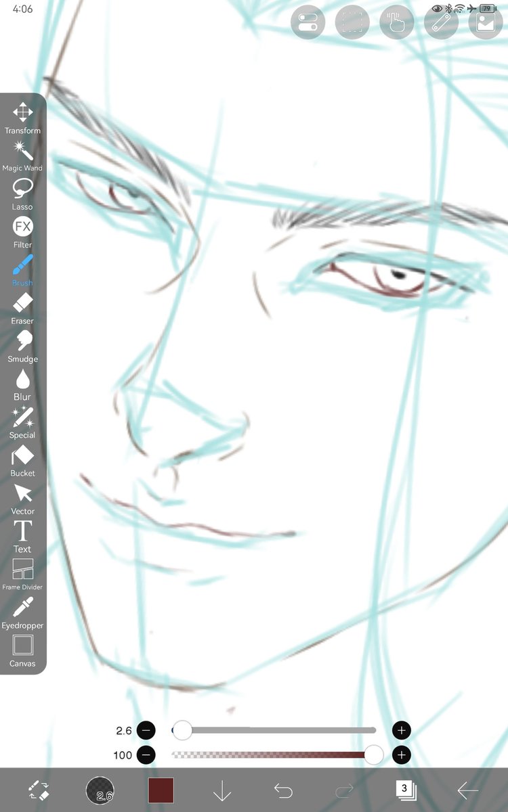Tap the Wi-Fi status icon
Viewport: 508px width, 812px height.
pyautogui.click(x=459, y=9)
